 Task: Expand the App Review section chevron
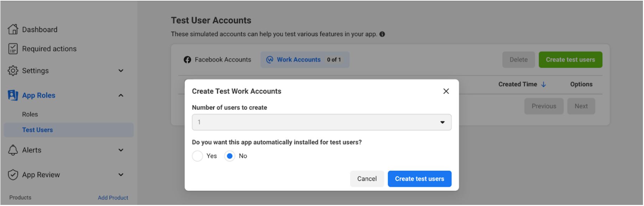point(121,175)
